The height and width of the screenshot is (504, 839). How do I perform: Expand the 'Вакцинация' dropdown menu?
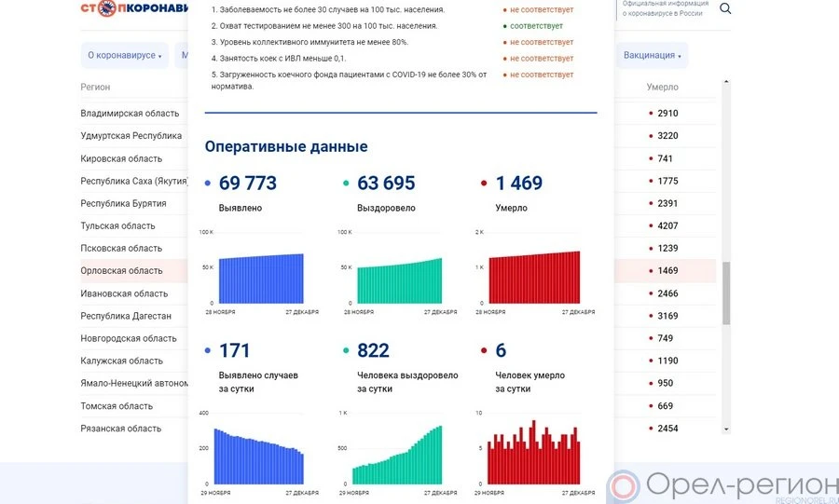pos(652,56)
